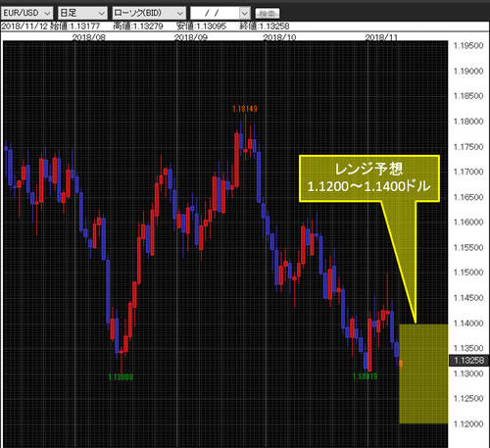This screenshot has height=448, width=490.
Task: Click the date input field
Action: (x=216, y=13)
